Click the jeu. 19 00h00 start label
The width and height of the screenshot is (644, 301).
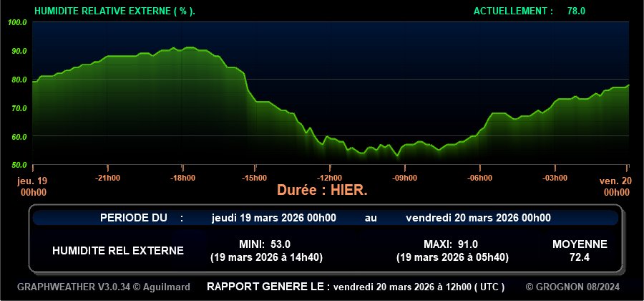click(33, 186)
